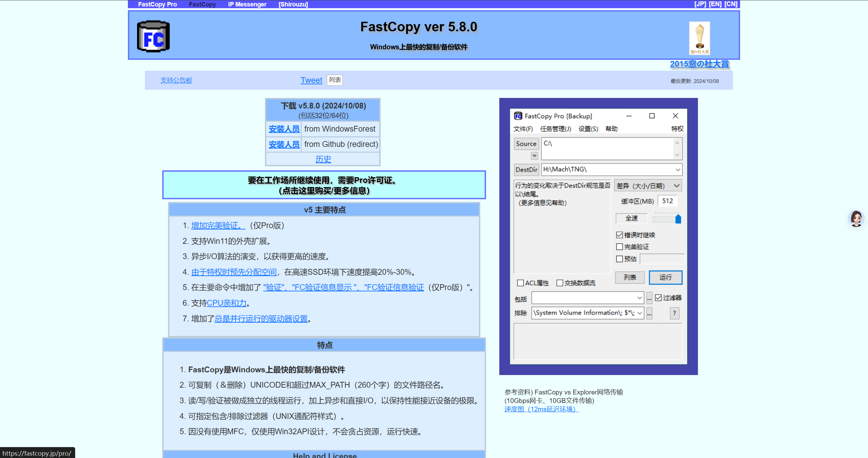Screen dimensions: 868x458
Task: Click the 缓冲区(MB) buffer input field
Action: [667, 201]
